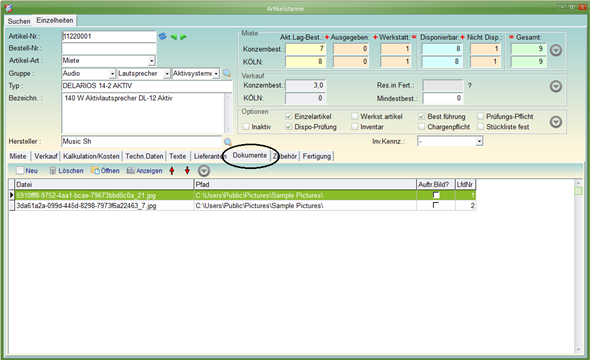Click the blue refresh icon beside Artikel-Nr.
Viewport: 590px width, 360px height.
coord(162,36)
